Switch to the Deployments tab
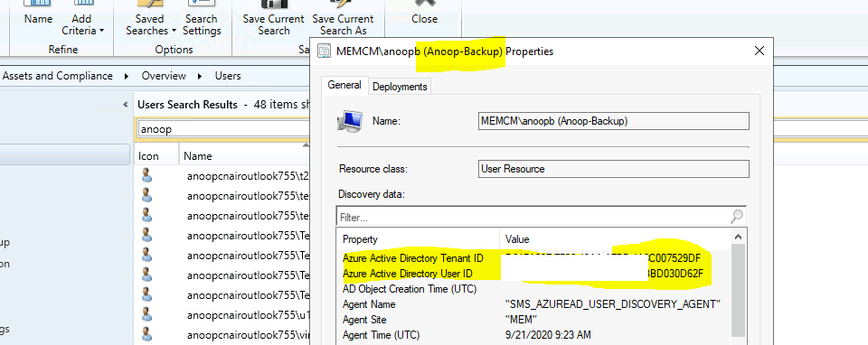 400,87
